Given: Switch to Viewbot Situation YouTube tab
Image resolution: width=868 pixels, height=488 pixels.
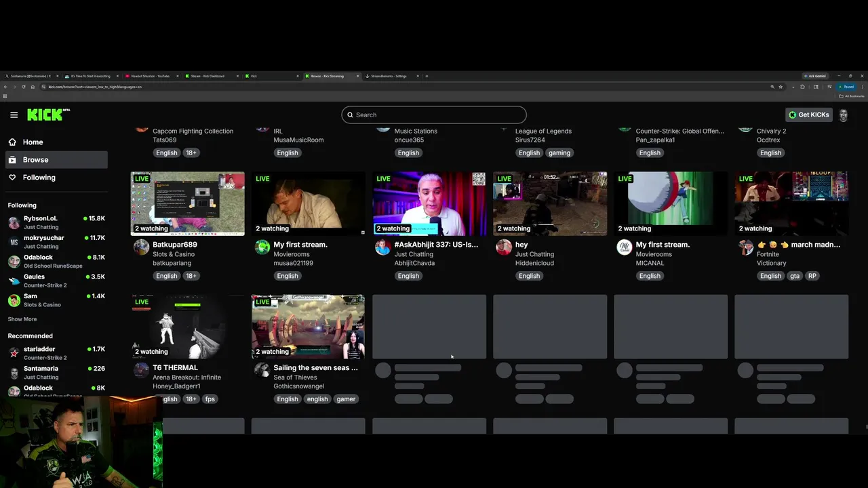Looking at the screenshot, I should [x=151, y=76].
